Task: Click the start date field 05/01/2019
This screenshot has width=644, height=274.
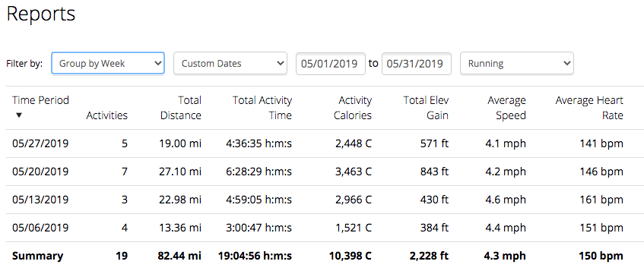Action: 331,64
